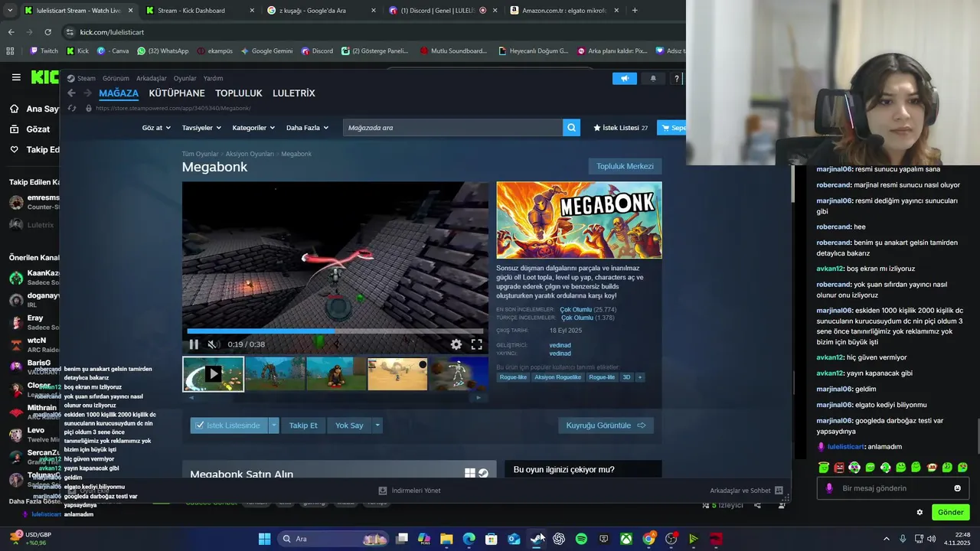Viewport: 980px width, 551px height.
Task: Switch to Stream - Kick Dashboard browser tab
Action: [199, 11]
